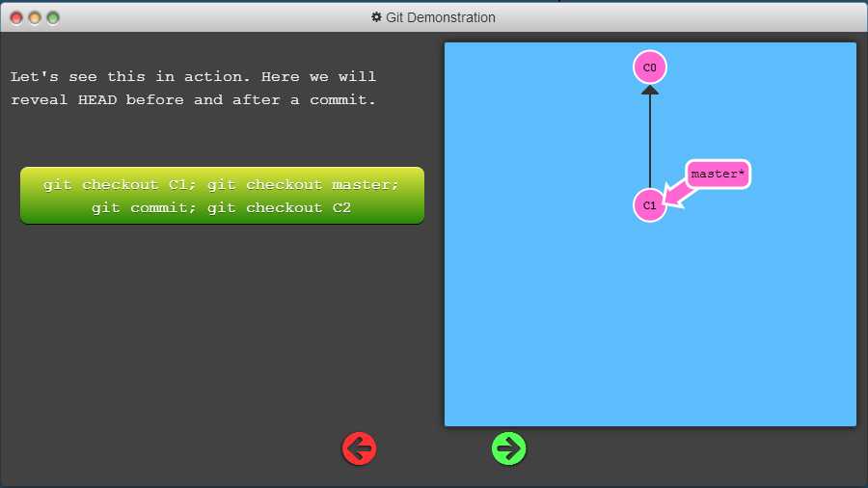Maximize the window using the green title bar button
Viewport: 868px width, 488px height.
tap(53, 18)
